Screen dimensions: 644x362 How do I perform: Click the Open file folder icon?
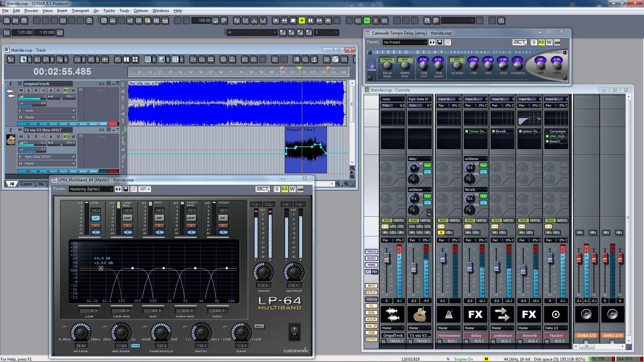pos(15,21)
